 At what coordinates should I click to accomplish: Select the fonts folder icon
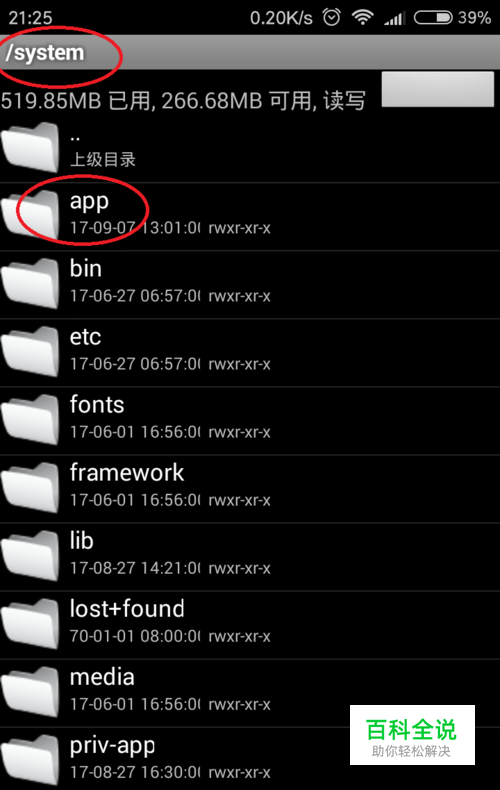pyautogui.click(x=30, y=420)
